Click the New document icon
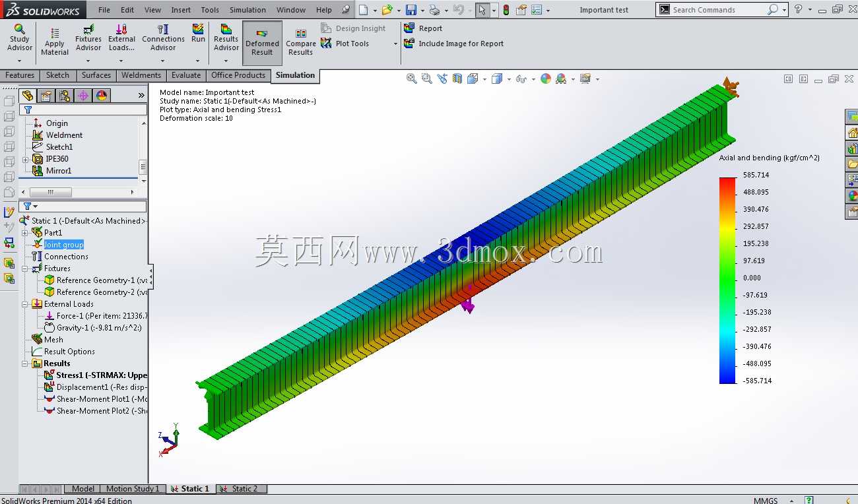The image size is (858, 504). tap(363, 10)
